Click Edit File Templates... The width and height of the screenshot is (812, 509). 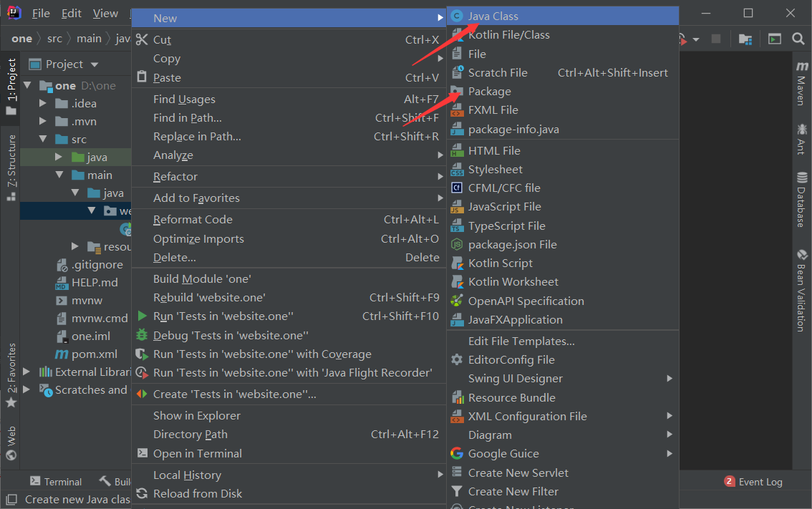click(562, 341)
